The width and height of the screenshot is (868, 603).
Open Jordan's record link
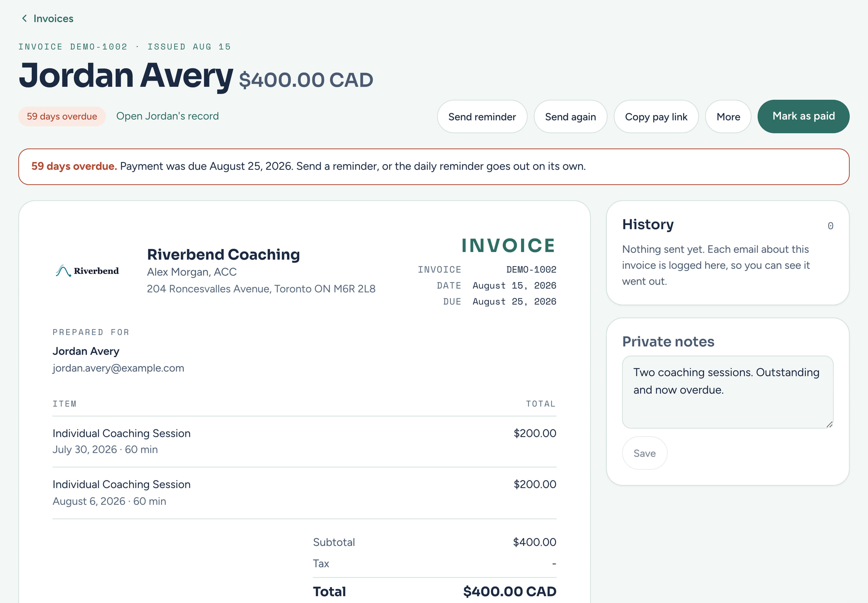tap(168, 116)
